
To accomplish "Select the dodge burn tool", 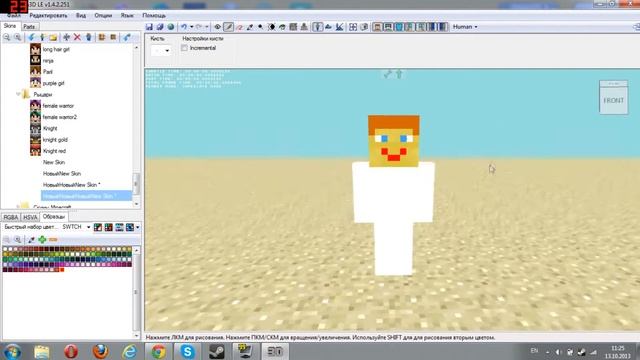I will (260, 27).
